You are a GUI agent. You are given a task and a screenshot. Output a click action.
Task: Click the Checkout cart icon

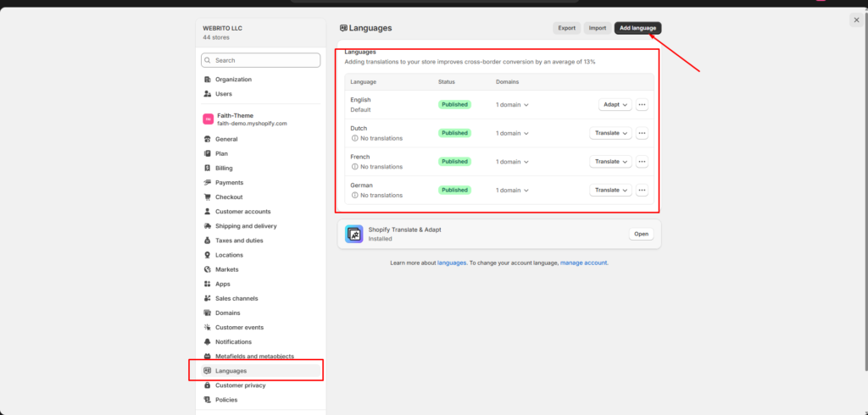pyautogui.click(x=208, y=197)
